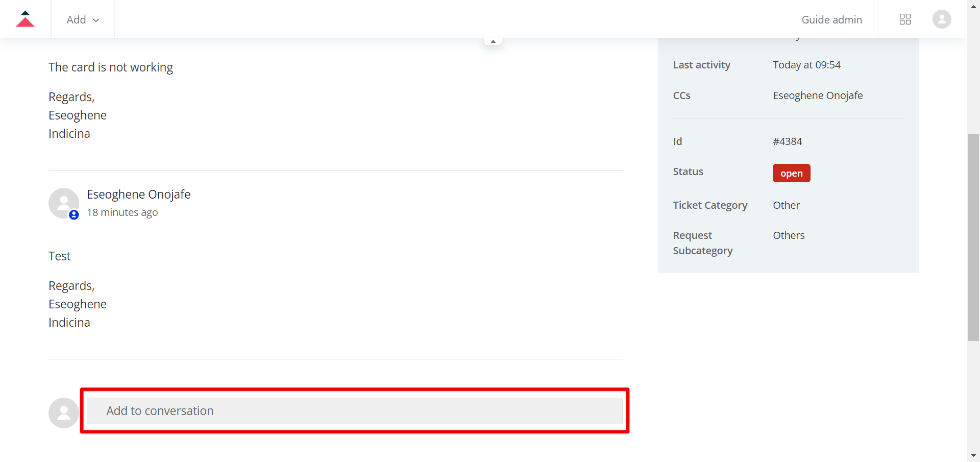Click the scrollbar up arrow
The width and height of the screenshot is (980, 462).
[x=973, y=7]
